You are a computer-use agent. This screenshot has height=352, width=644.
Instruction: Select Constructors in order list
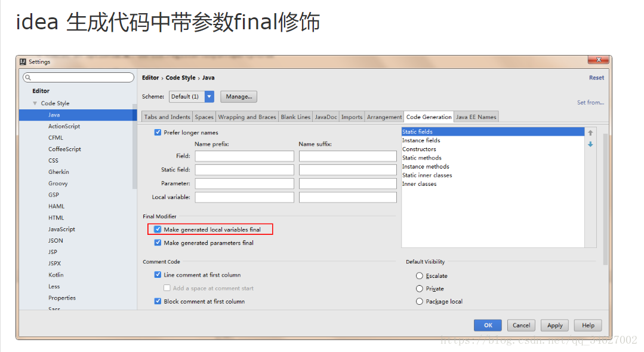pos(493,149)
